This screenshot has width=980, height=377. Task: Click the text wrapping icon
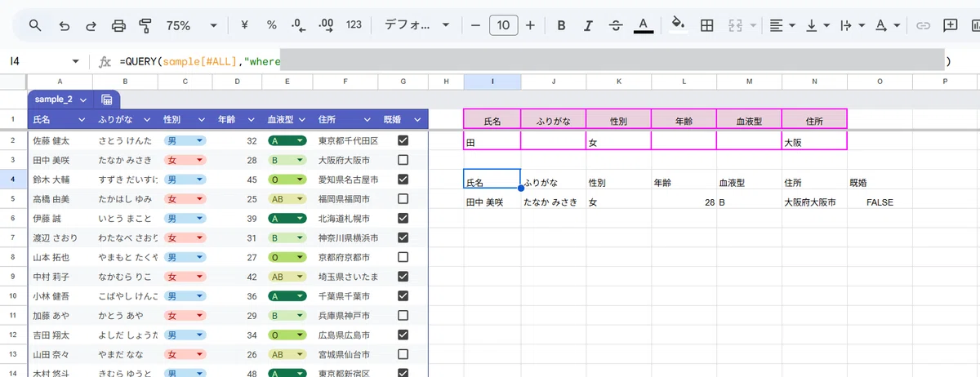point(845,25)
